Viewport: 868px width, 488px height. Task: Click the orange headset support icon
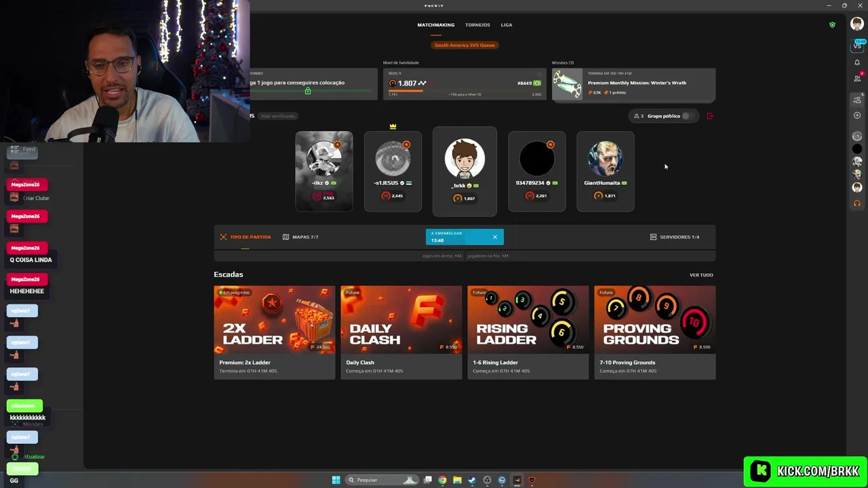click(857, 203)
